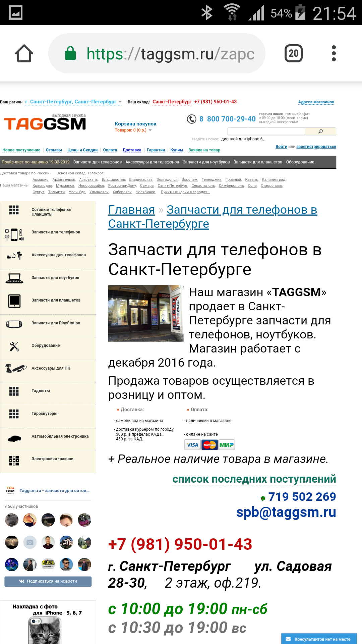Click the laptop icon for Запчасти для ноутбуков
Image resolution: width=362 pixels, height=644 pixels.
point(14,278)
